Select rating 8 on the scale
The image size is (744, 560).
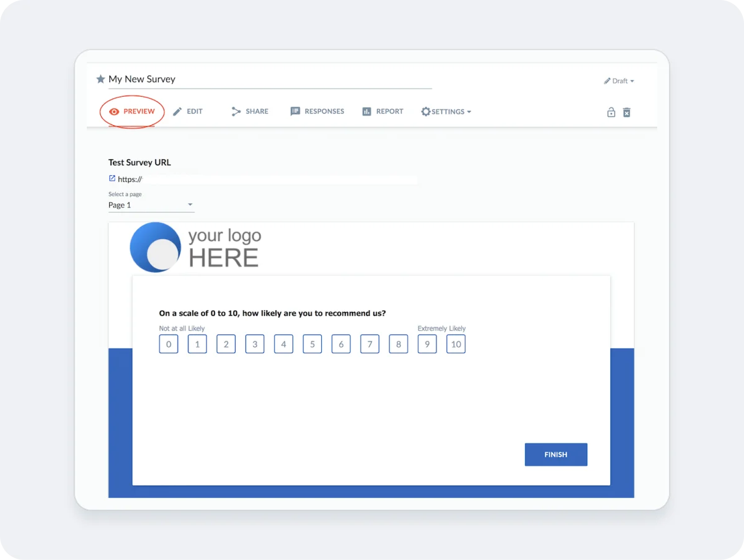click(x=398, y=344)
